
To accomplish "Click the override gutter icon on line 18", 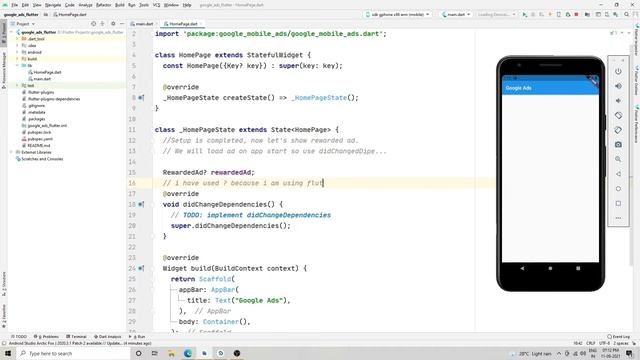I will click(x=141, y=204).
